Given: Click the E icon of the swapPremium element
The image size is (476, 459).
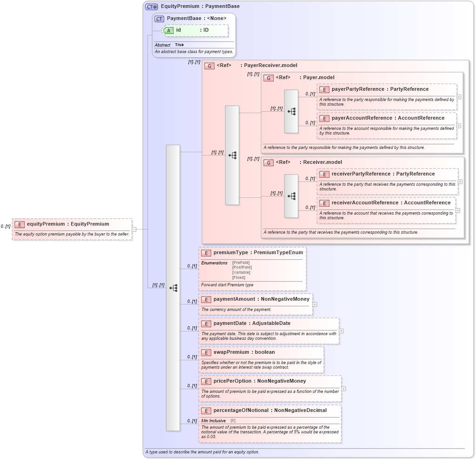Looking at the screenshot, I should [x=205, y=352].
